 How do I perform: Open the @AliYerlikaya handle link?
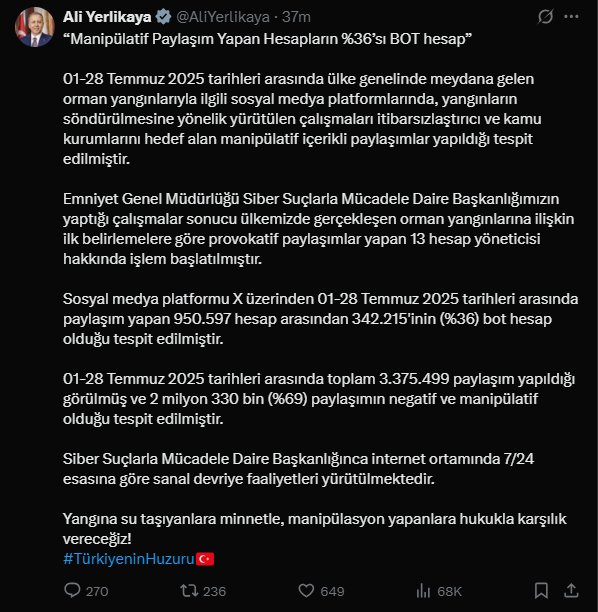coord(223,17)
